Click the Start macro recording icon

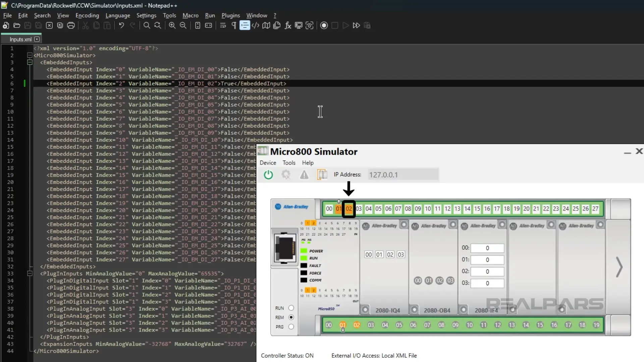click(324, 25)
